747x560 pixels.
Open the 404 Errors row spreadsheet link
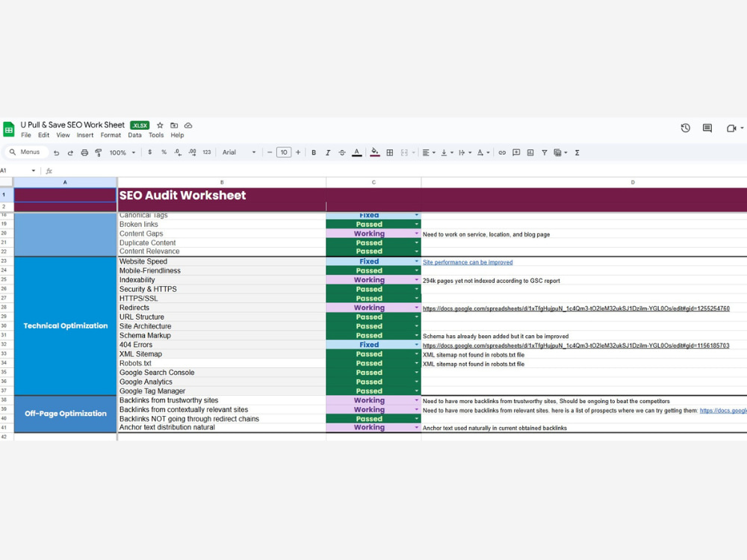[576, 346]
